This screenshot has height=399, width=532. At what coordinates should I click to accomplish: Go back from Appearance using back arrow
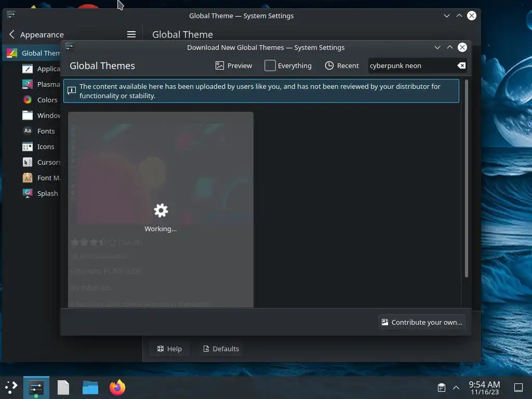pyautogui.click(x=12, y=34)
